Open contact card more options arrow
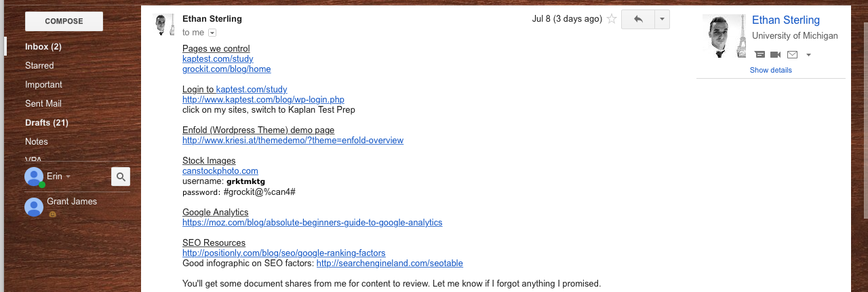The height and width of the screenshot is (292, 868). coord(808,54)
